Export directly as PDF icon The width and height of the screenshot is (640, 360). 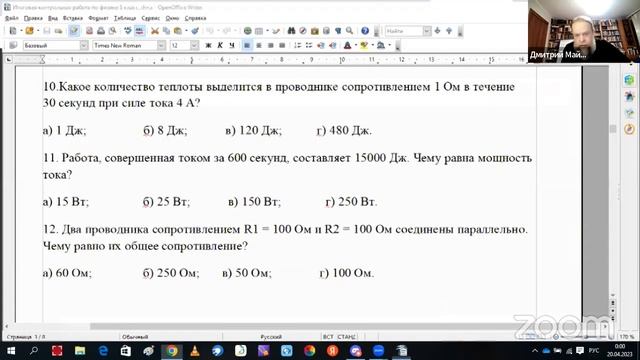89,31
